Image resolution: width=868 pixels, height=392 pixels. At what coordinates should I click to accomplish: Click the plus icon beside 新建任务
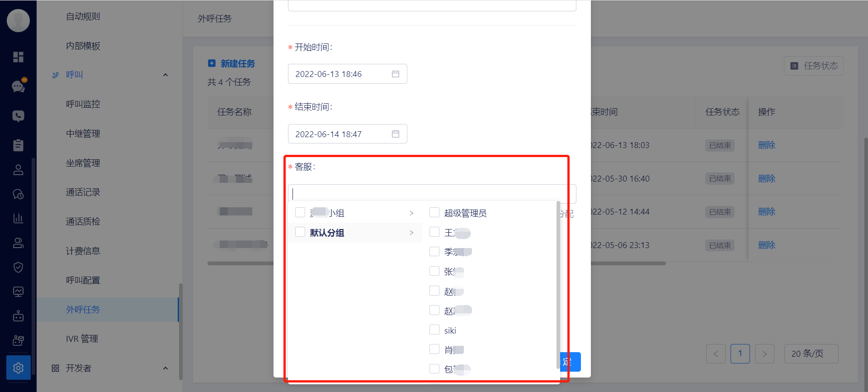click(x=212, y=63)
